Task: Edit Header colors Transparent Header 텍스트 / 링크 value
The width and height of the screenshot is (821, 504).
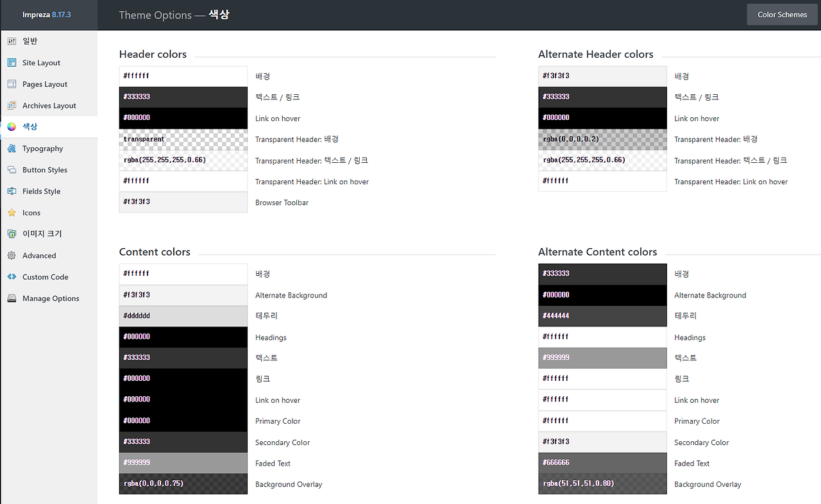Action: click(183, 160)
